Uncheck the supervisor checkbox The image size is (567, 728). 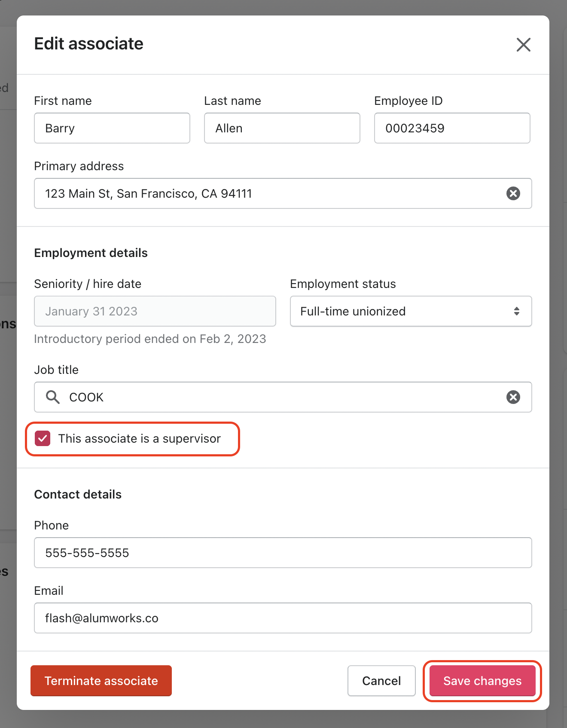(43, 438)
